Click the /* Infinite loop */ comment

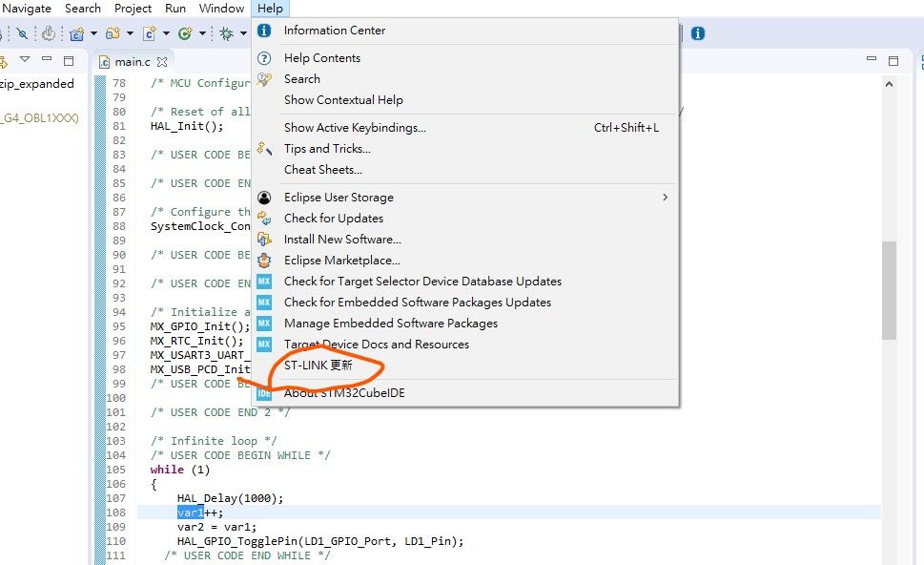pos(214,441)
